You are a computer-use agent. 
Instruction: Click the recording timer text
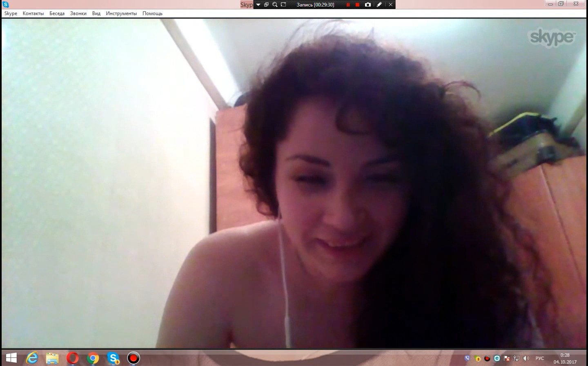pos(315,5)
